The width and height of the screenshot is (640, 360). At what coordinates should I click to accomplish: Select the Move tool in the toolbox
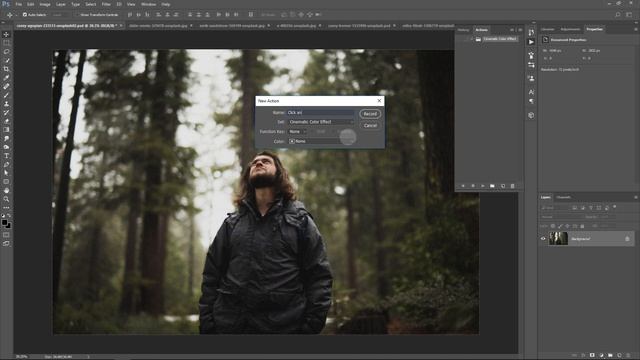(6, 34)
